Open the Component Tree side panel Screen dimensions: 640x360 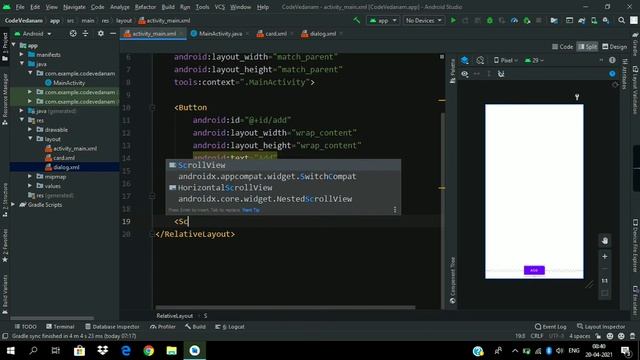tap(452, 280)
